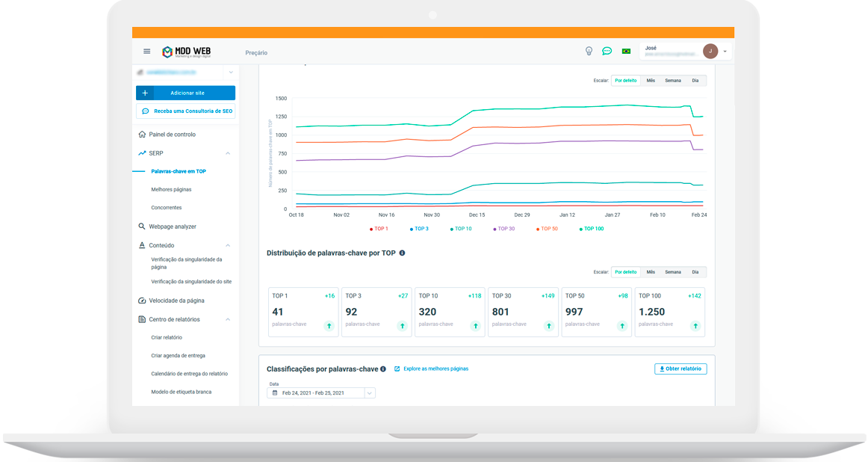
Task: Click the Obter relatório button
Action: pos(680,369)
